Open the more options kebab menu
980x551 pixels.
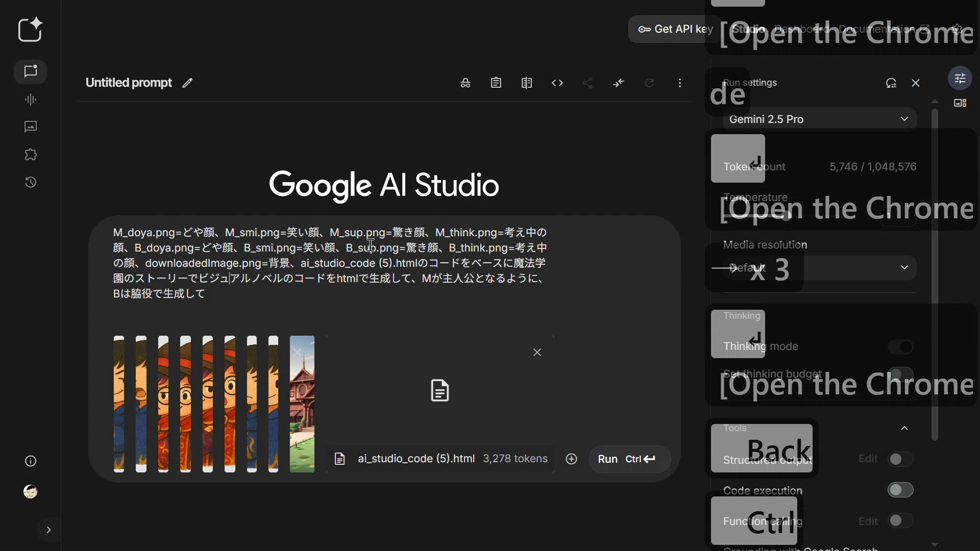point(679,83)
